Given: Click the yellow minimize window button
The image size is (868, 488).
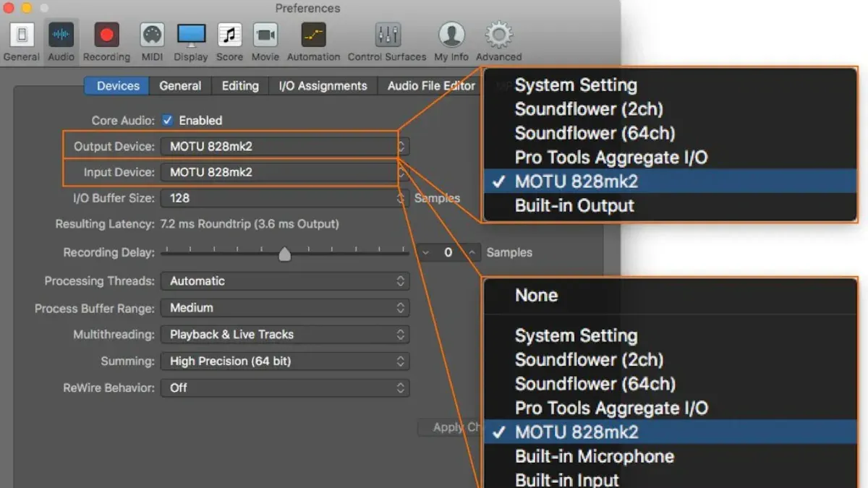Looking at the screenshot, I should point(26,8).
